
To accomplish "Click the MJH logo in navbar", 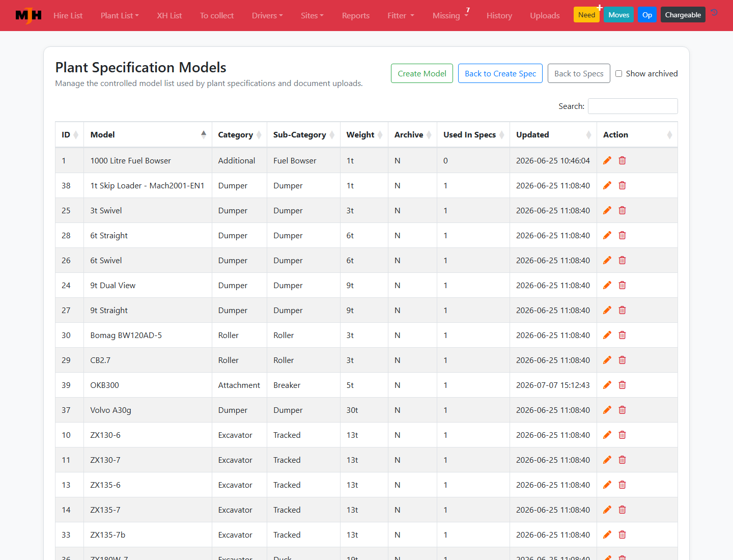I will [x=29, y=15].
